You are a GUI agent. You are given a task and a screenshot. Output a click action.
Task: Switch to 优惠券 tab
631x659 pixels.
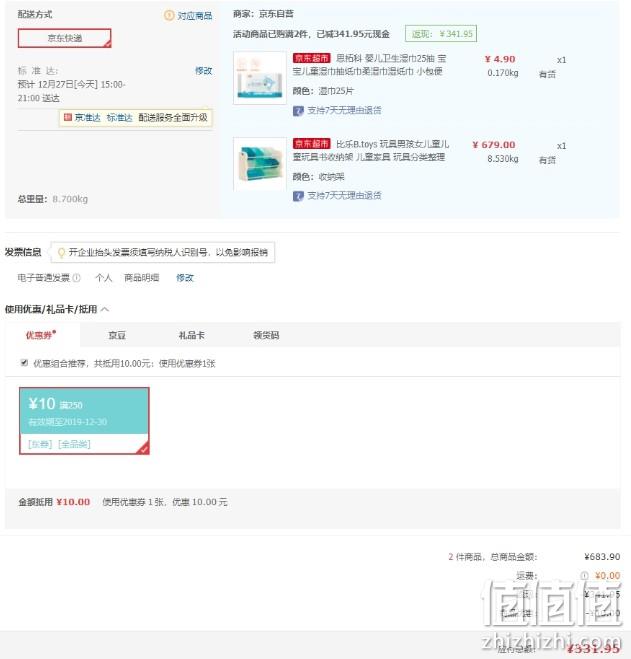(x=42, y=335)
